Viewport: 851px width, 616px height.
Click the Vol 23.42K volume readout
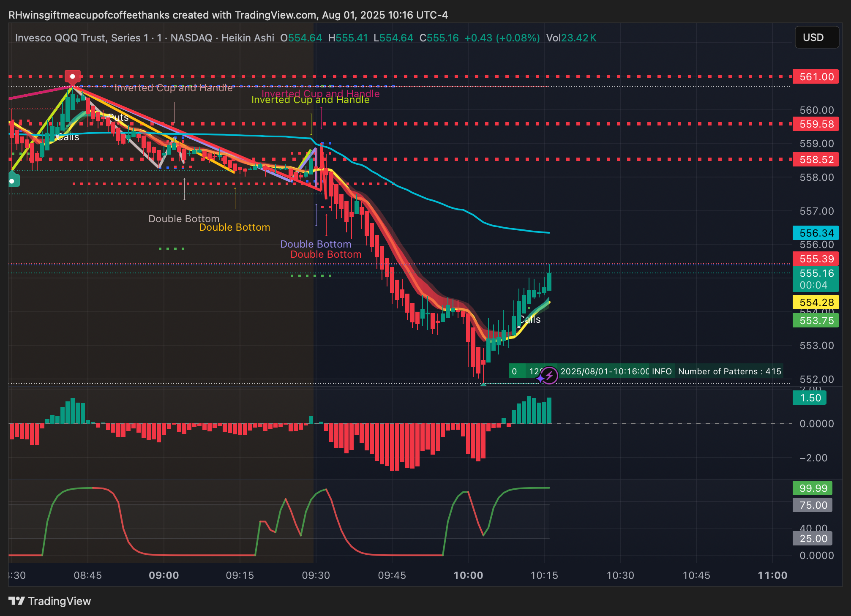pos(571,38)
